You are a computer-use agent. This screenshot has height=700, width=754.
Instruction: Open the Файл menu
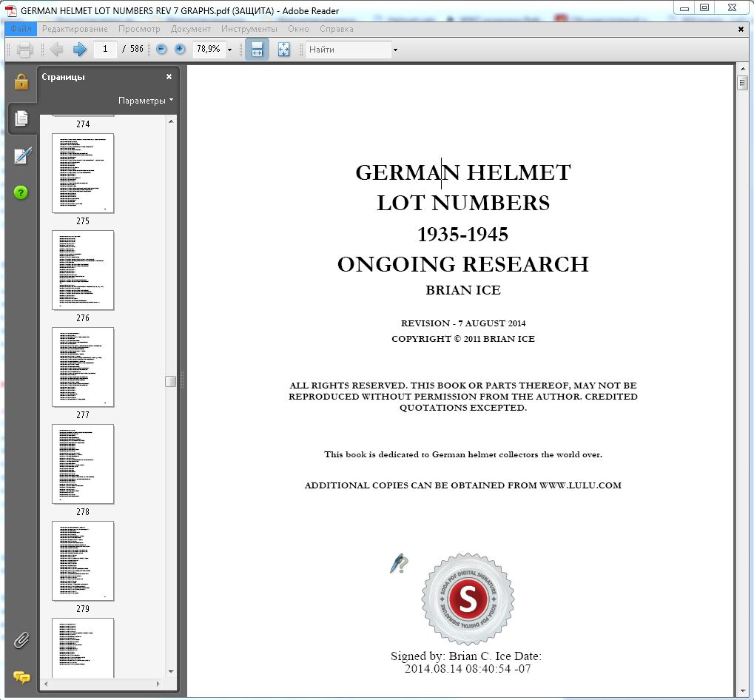21,29
